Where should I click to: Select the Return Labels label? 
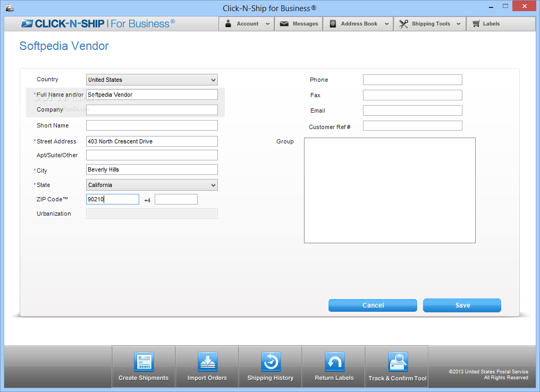(x=334, y=378)
